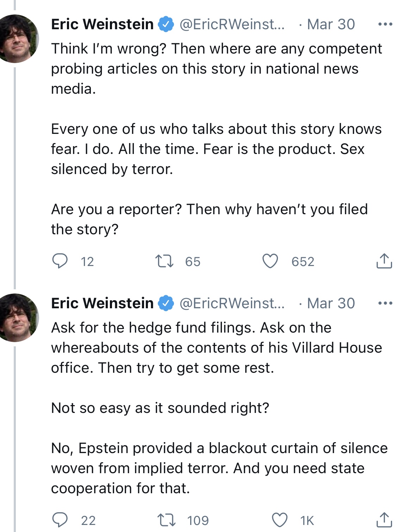Image resolution: width=398 pixels, height=532 pixels.
Task: Open the more options menu on first tweet
Action: point(385,24)
